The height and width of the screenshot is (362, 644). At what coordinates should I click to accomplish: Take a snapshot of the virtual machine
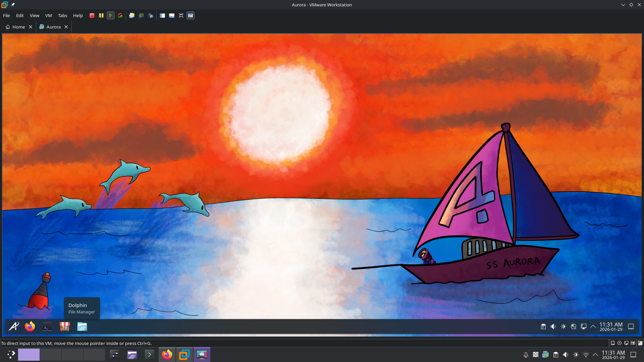[132, 15]
